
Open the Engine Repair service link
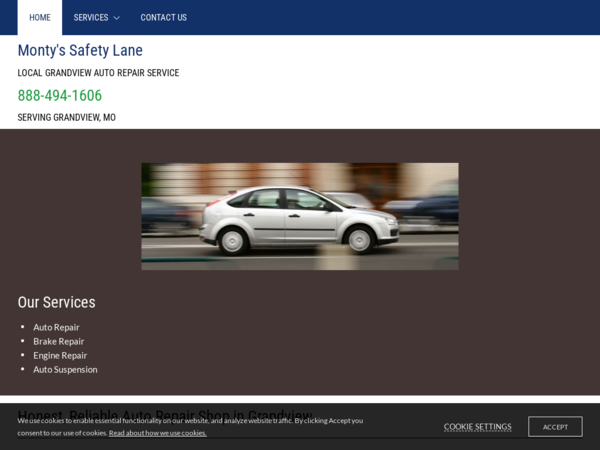coord(60,355)
